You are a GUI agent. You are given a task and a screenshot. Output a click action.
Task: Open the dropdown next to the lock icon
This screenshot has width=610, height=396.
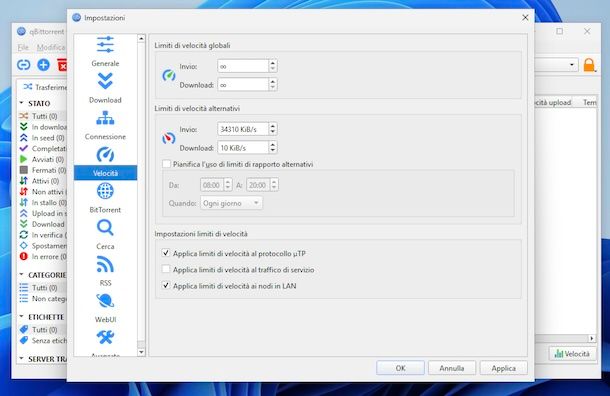coord(571,65)
